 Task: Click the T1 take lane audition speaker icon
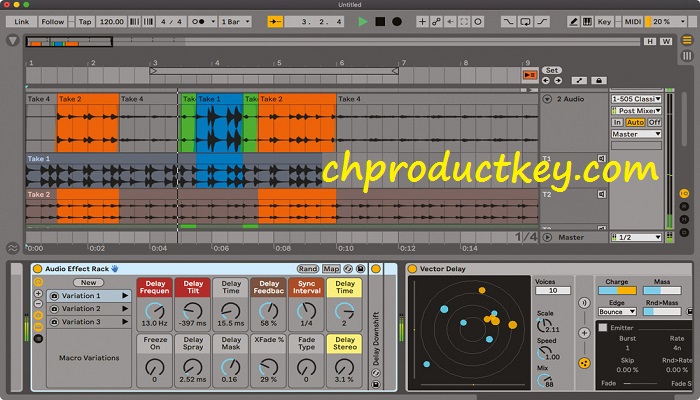[x=601, y=158]
